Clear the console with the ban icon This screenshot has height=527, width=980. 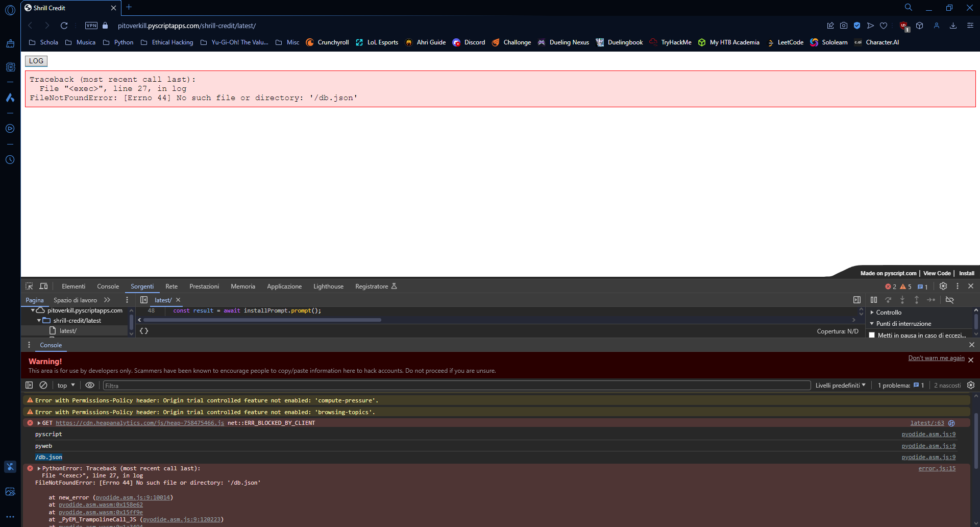click(43, 386)
